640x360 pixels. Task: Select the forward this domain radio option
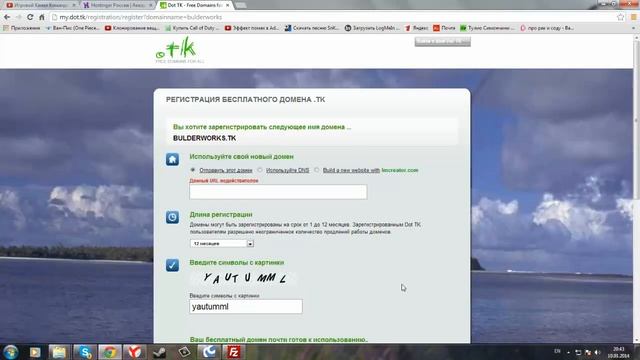pos(193,170)
